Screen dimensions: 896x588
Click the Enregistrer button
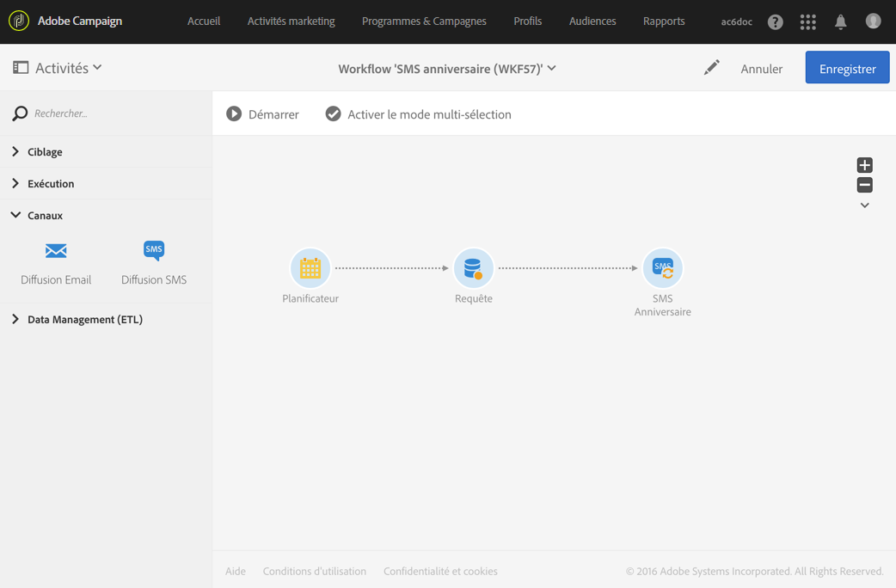tap(848, 67)
